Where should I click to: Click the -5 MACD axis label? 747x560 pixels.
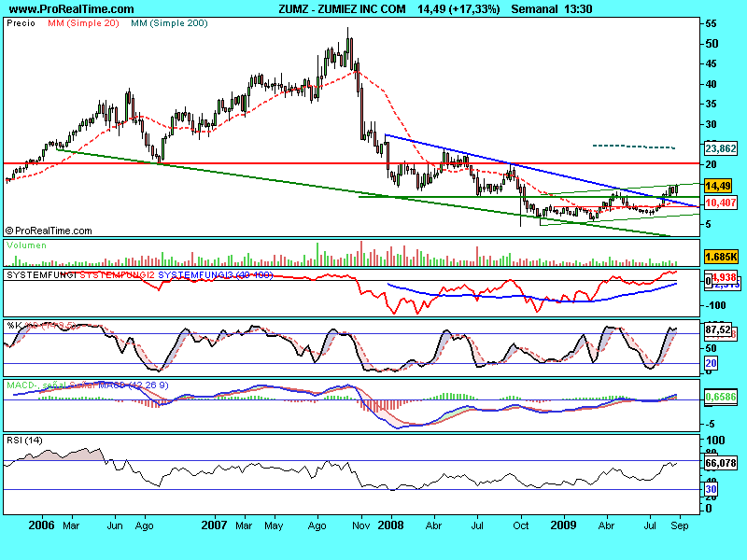click(x=710, y=424)
